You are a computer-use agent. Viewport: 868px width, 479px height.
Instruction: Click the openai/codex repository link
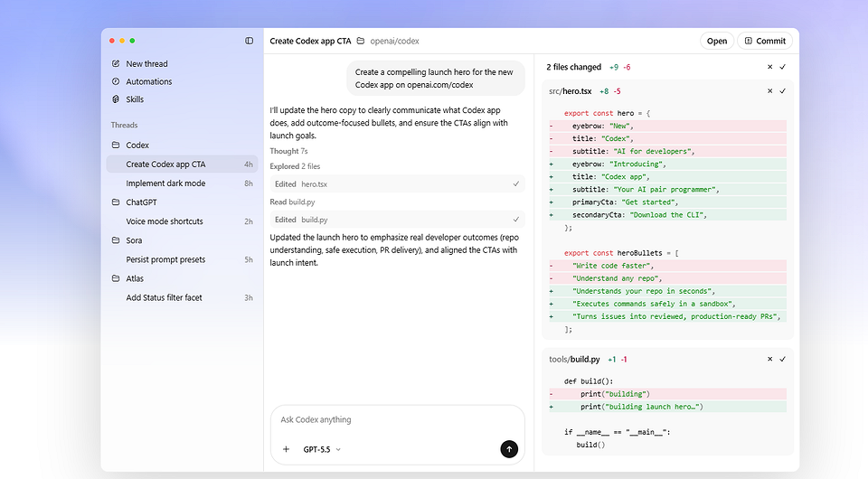click(x=395, y=41)
